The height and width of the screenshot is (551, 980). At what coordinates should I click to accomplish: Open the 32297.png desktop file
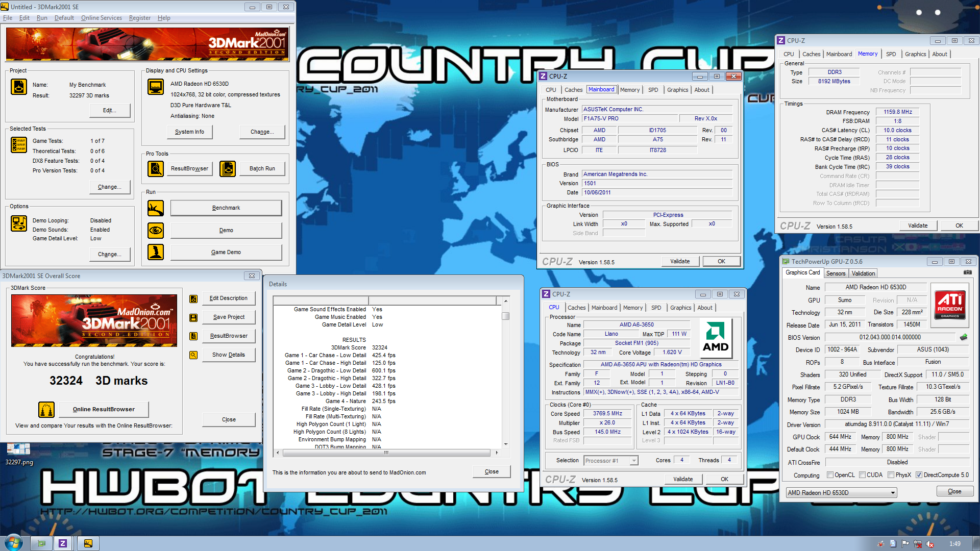[x=19, y=454]
